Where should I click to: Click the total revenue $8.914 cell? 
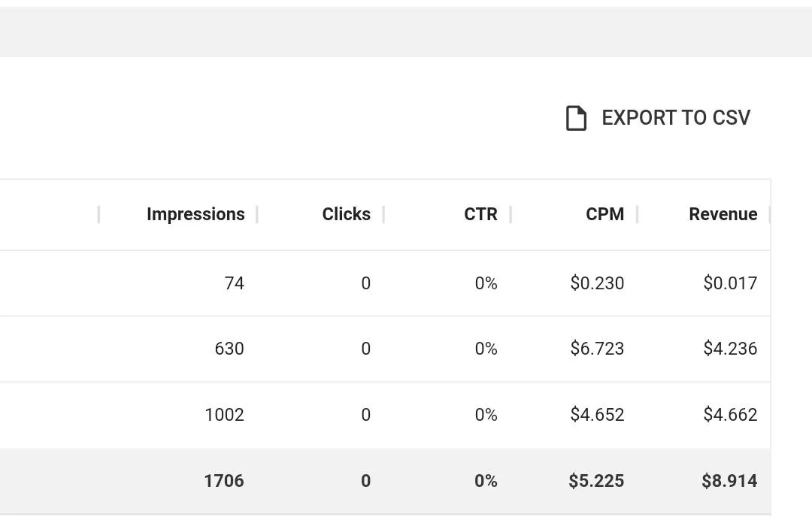(x=729, y=481)
